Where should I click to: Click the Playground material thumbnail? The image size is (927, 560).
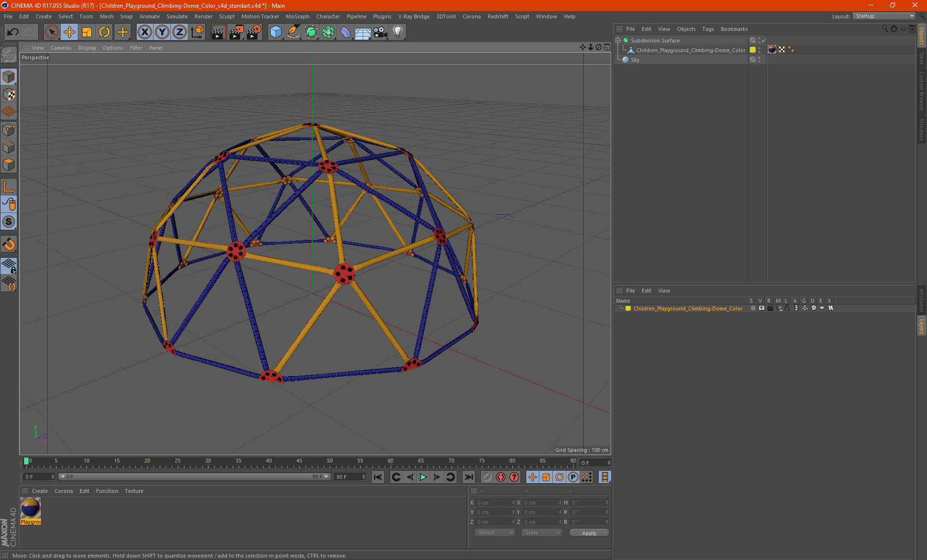pos(31,508)
